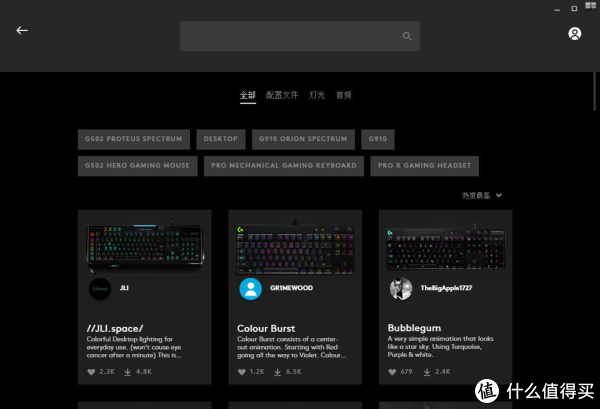The width and height of the screenshot is (600, 409).
Task: Choose the G910 ORION SPECTRUM filter
Action: pyautogui.click(x=303, y=139)
